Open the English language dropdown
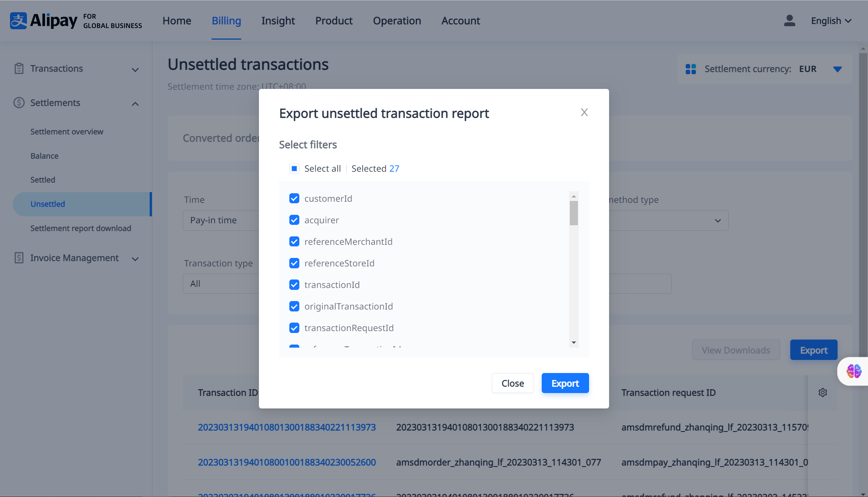This screenshot has height=497, width=868. (831, 21)
